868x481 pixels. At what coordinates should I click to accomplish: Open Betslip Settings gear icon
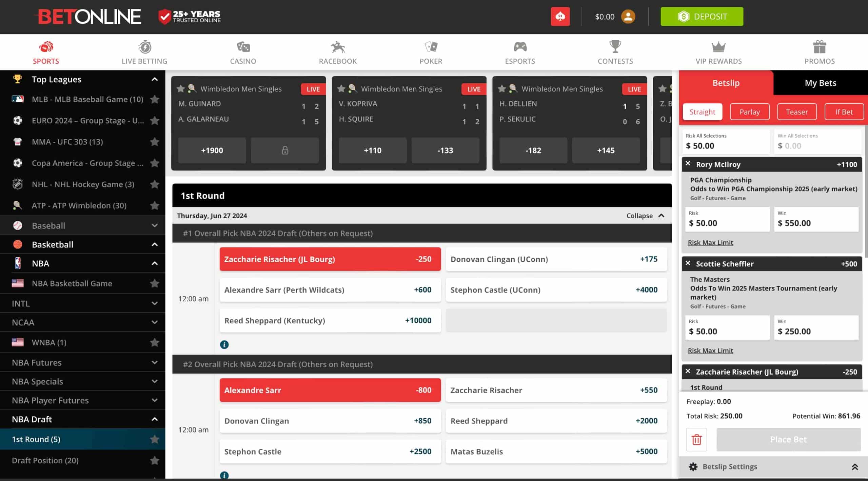[x=693, y=466]
